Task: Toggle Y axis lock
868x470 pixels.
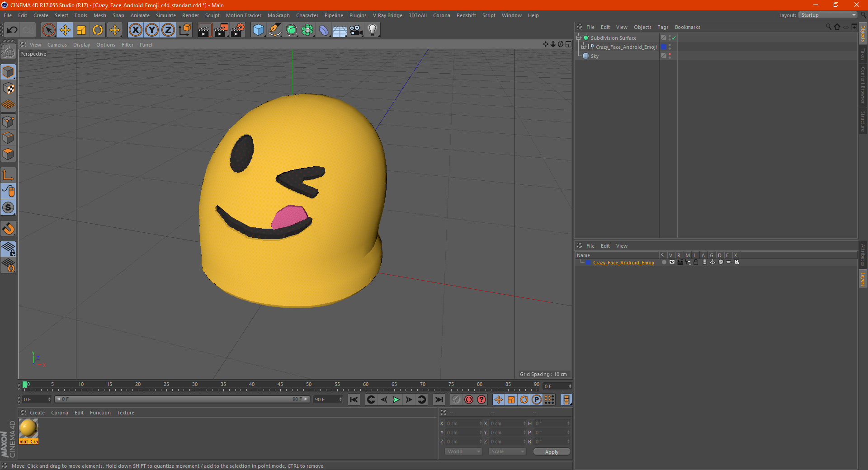Action: point(152,30)
